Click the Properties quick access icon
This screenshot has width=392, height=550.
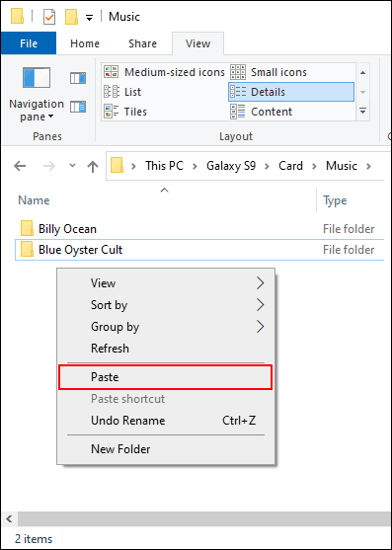(x=49, y=17)
